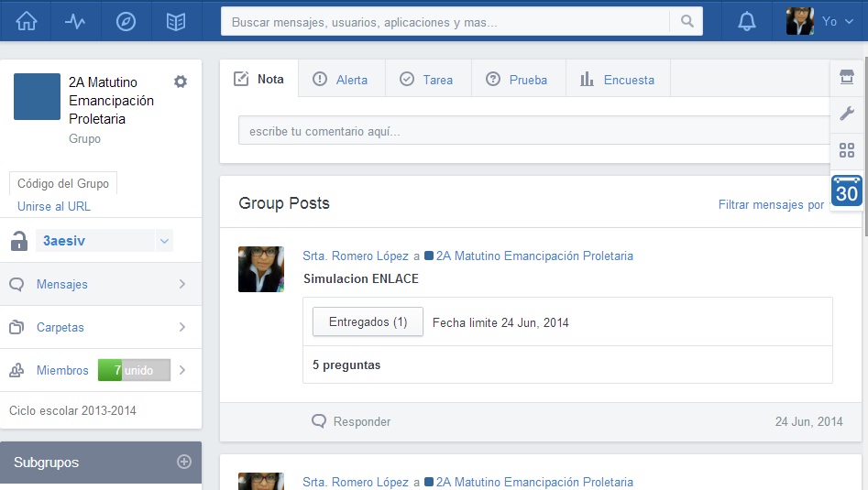Expand the 3aesiv group code dropdown
Image resolution: width=868 pixels, height=490 pixels.
tap(164, 242)
